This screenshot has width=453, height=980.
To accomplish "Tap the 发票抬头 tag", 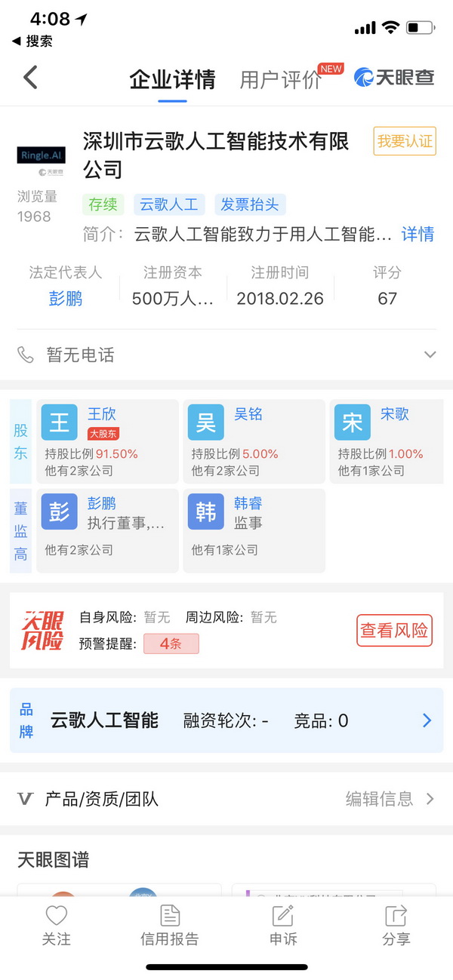I will tap(250, 204).
